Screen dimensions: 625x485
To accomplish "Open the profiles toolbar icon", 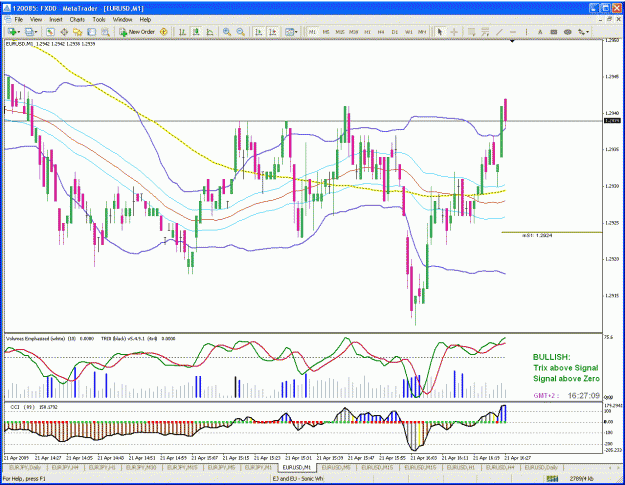I will (x=29, y=32).
